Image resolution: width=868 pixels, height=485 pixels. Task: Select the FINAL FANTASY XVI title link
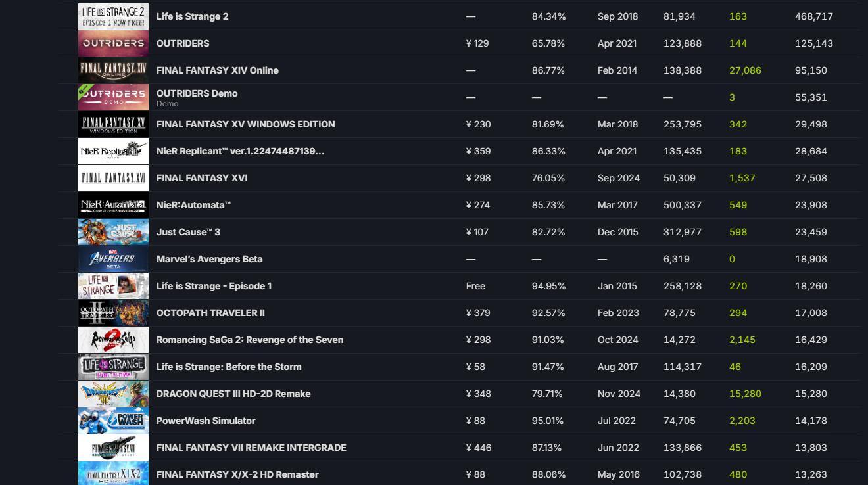pyautogui.click(x=202, y=178)
